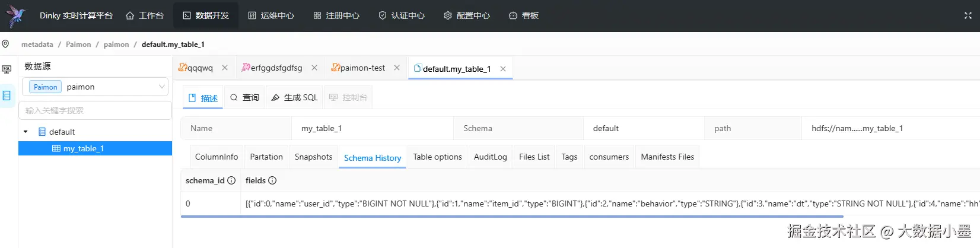This screenshot has height=248, width=980.
Task: Toggle fullscreen mode icon in header
Action: tap(968, 16)
